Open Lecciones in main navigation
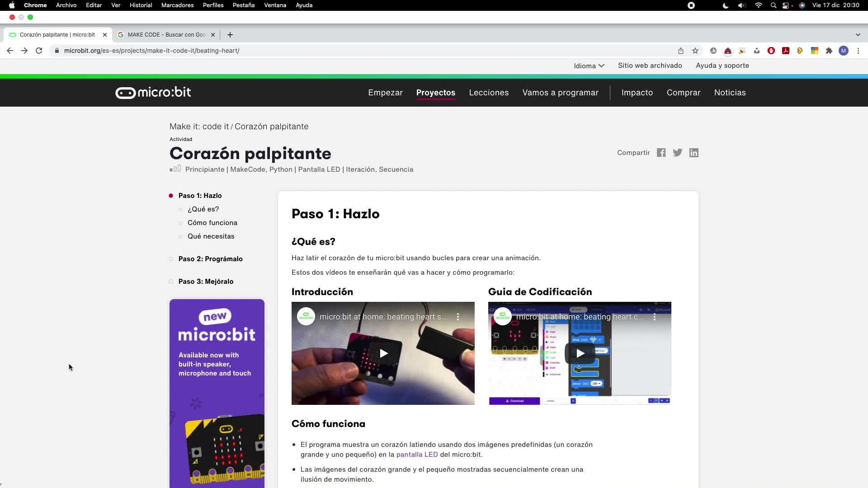 [x=488, y=93]
